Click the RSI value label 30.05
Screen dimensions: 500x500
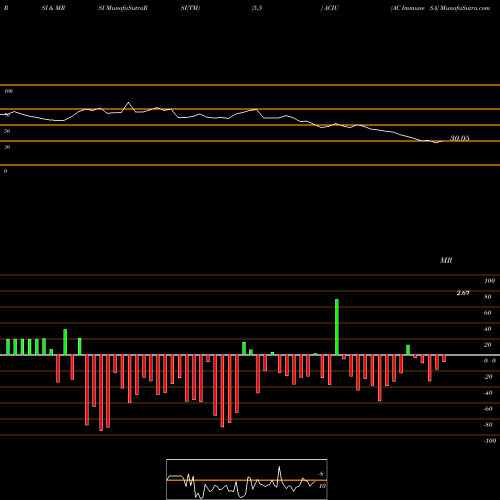click(x=460, y=138)
